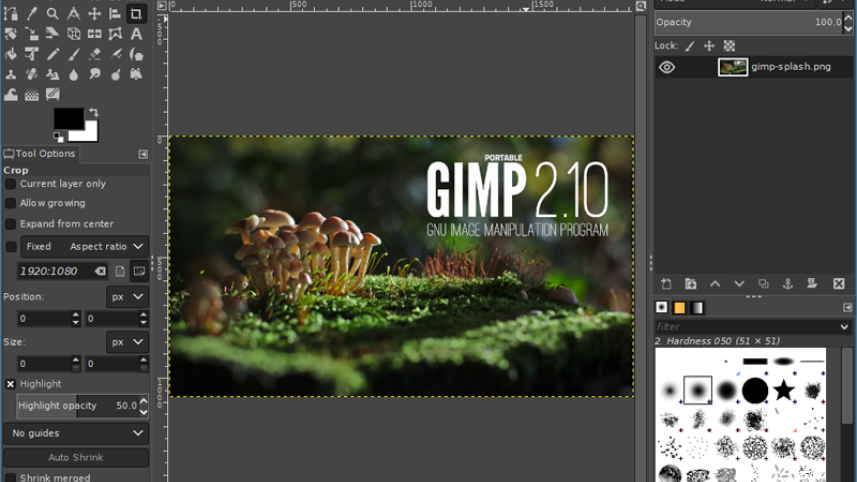The width and height of the screenshot is (857, 482).
Task: Open the Position unit px dropdown
Action: tap(127, 297)
